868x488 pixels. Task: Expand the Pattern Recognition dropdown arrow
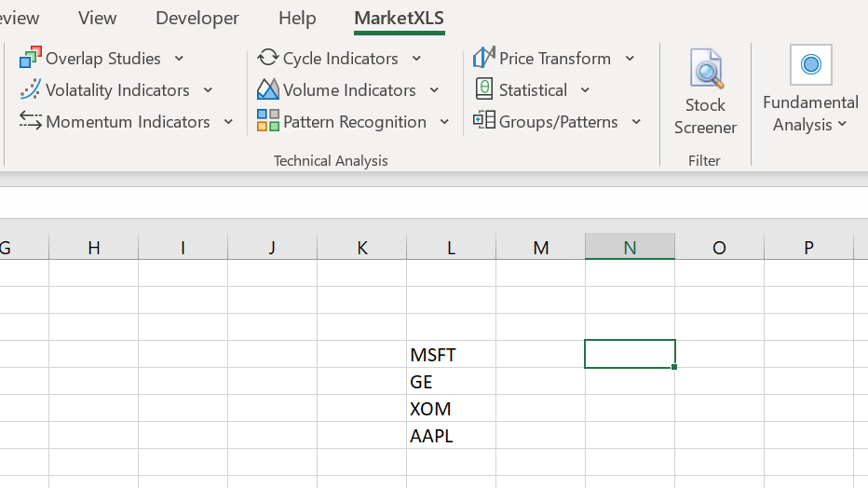444,122
